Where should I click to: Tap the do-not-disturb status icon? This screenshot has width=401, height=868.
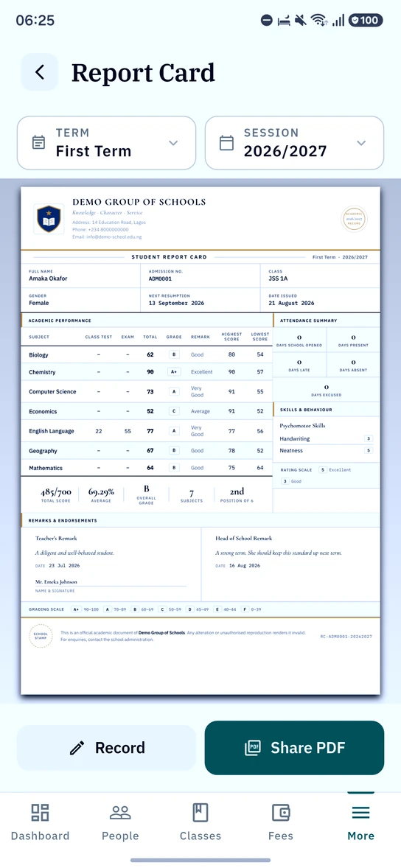[266, 21]
